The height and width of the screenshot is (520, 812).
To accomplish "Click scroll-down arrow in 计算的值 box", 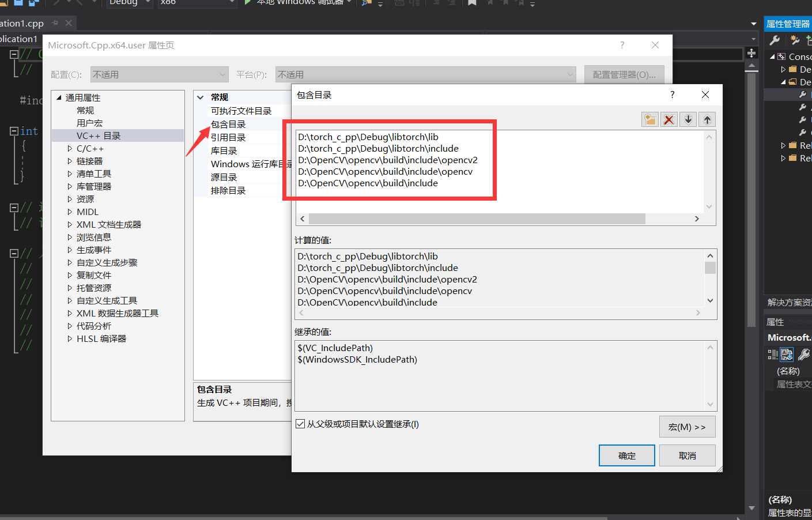I will pos(710,300).
